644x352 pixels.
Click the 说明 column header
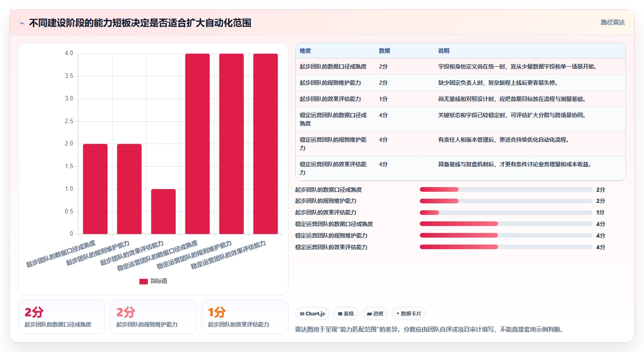point(444,51)
